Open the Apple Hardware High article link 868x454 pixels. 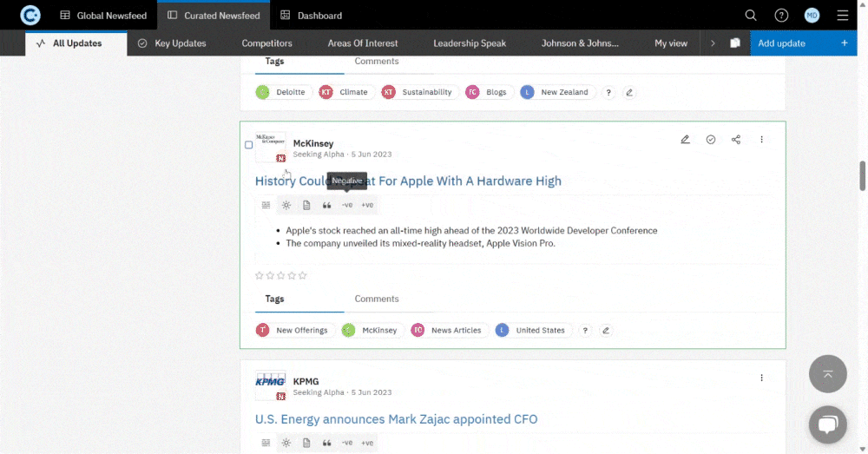coord(408,181)
